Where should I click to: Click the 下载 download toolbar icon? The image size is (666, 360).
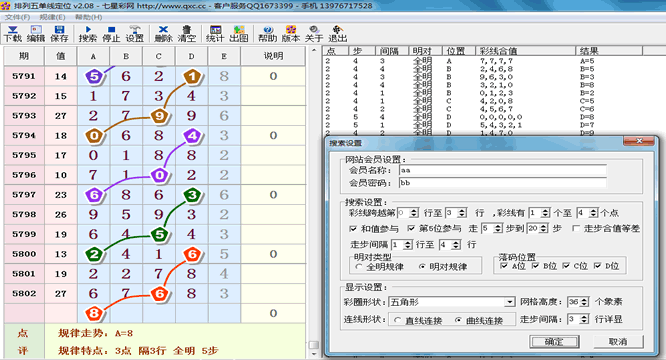(x=13, y=34)
